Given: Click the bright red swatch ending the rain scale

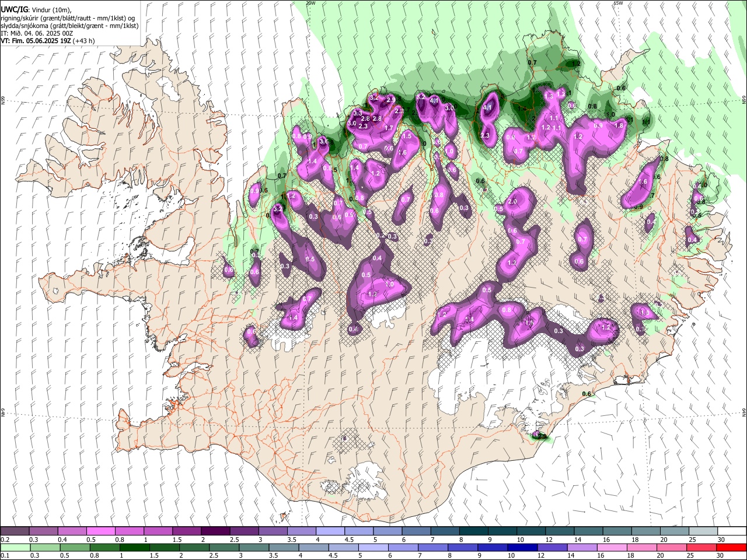Looking at the screenshot, I should pos(731,547).
